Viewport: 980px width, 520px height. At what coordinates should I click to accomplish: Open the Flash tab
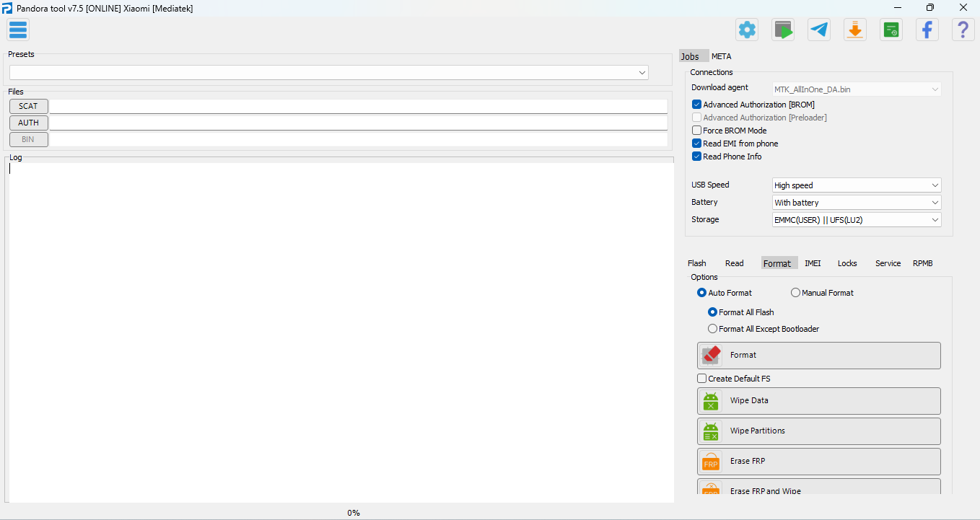pos(697,263)
